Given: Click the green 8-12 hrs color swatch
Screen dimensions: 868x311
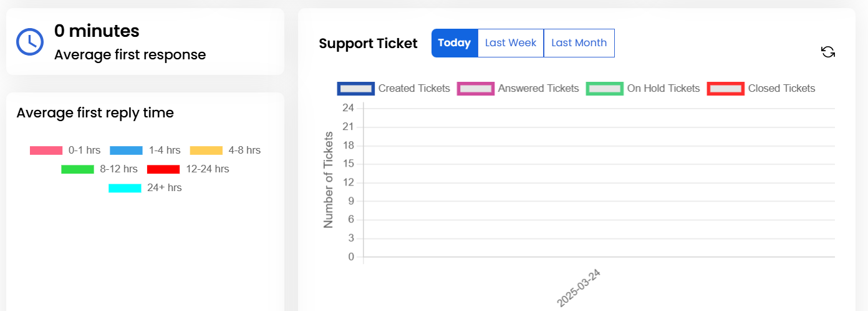Looking at the screenshot, I should pos(77,169).
